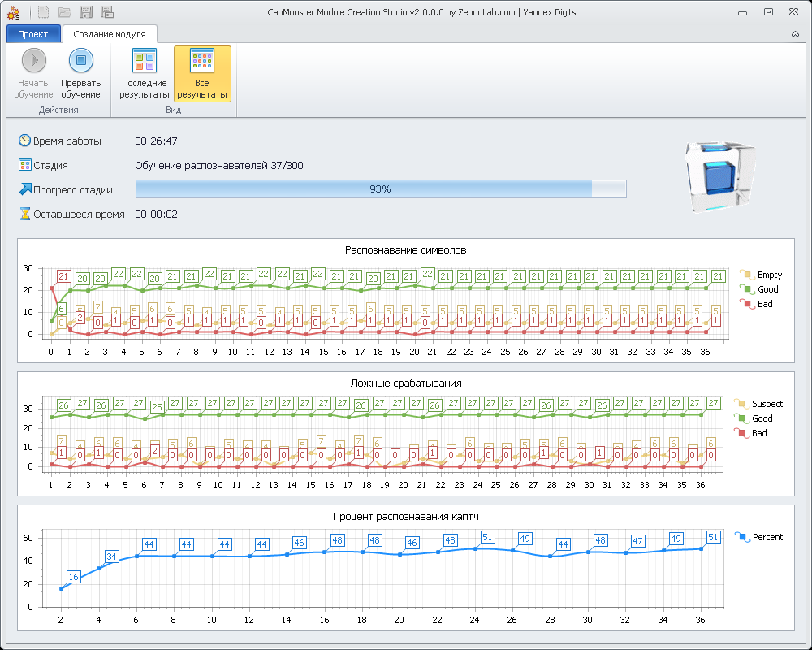Open a project with the folder icon
812x650 pixels.
tap(65, 12)
